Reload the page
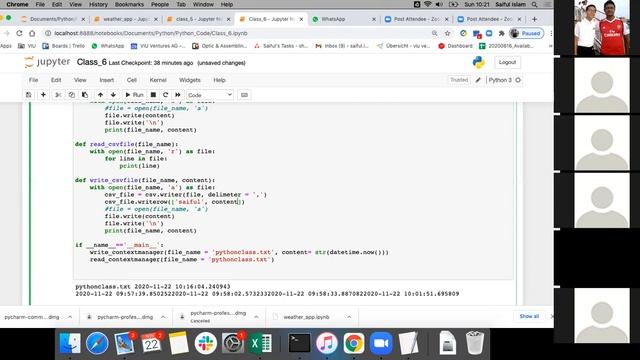The image size is (640, 360). 19,33
